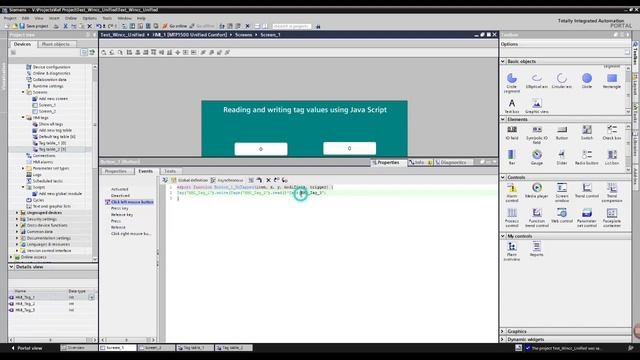Choose the Faceplate container control
Image resolution: width=640 pixels, height=360 pixels.
click(611, 218)
